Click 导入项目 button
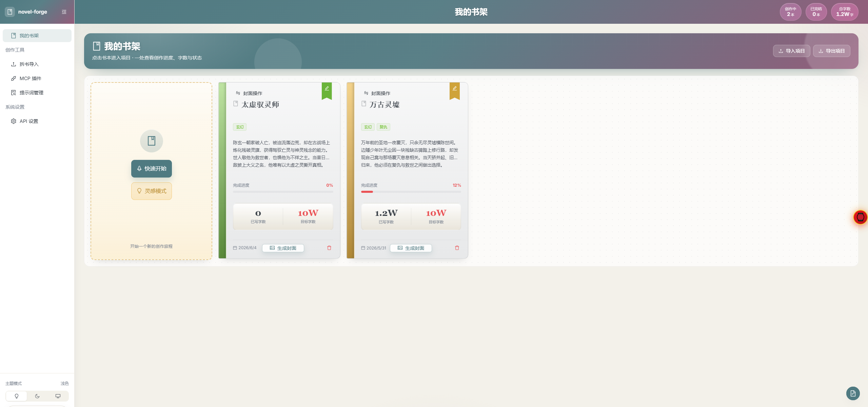 791,51
